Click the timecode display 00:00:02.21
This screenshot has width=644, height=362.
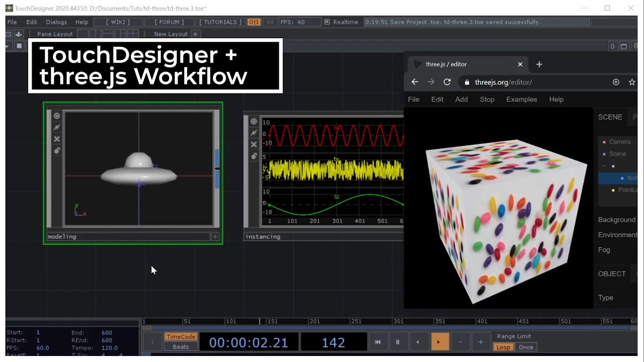249,342
